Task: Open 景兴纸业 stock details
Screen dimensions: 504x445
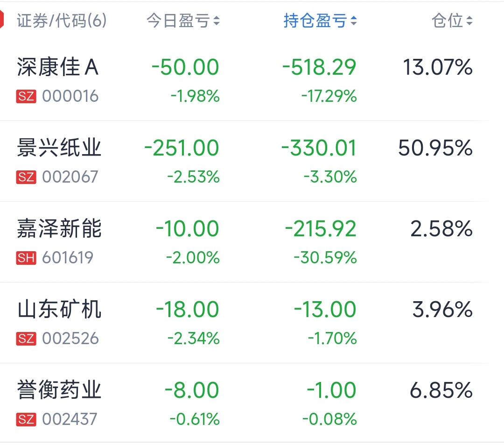Action: [x=245, y=162]
